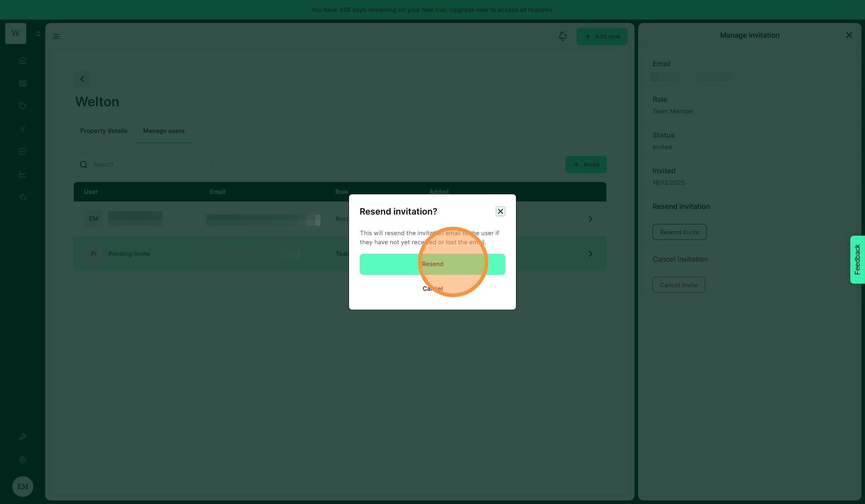Toggle the hamburger menu icon
The width and height of the screenshot is (865, 504).
pos(56,36)
